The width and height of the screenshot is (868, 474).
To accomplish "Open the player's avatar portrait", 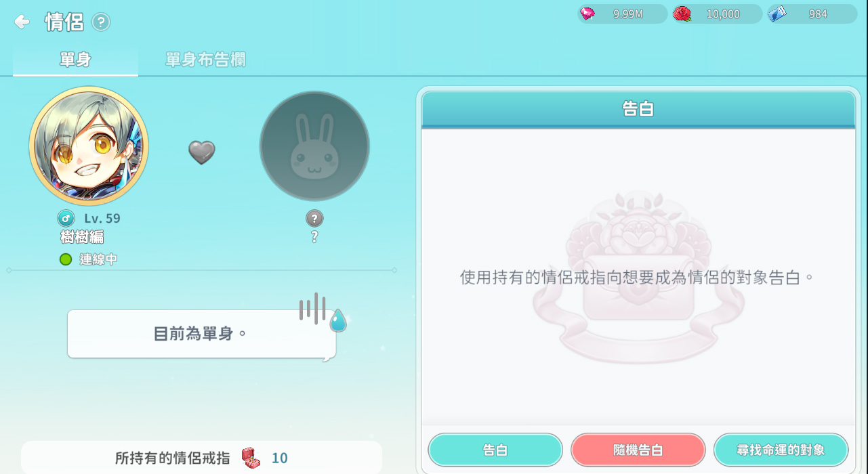I will coord(88,146).
